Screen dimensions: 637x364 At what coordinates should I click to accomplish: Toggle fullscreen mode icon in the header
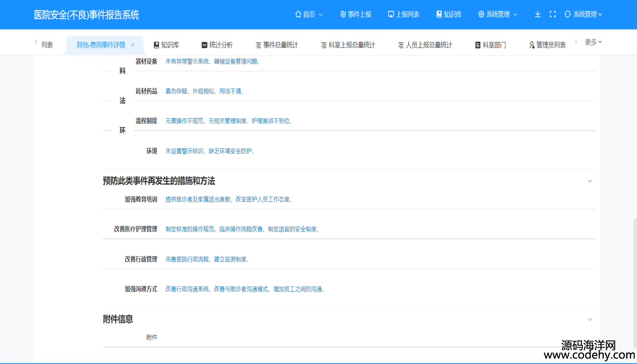[x=552, y=14]
